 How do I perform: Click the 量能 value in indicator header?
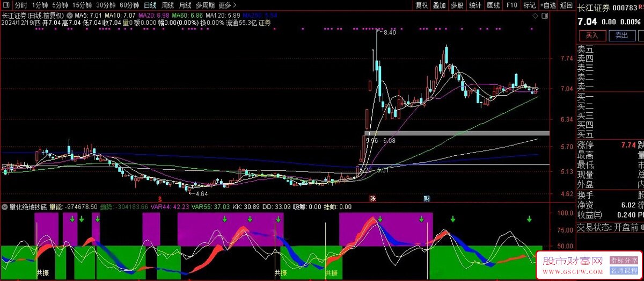click(74, 207)
